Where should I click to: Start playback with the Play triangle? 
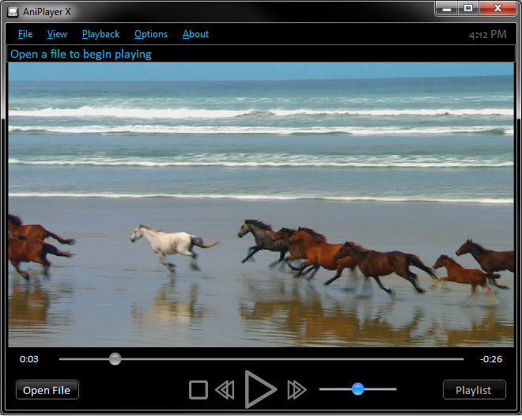[x=260, y=389]
